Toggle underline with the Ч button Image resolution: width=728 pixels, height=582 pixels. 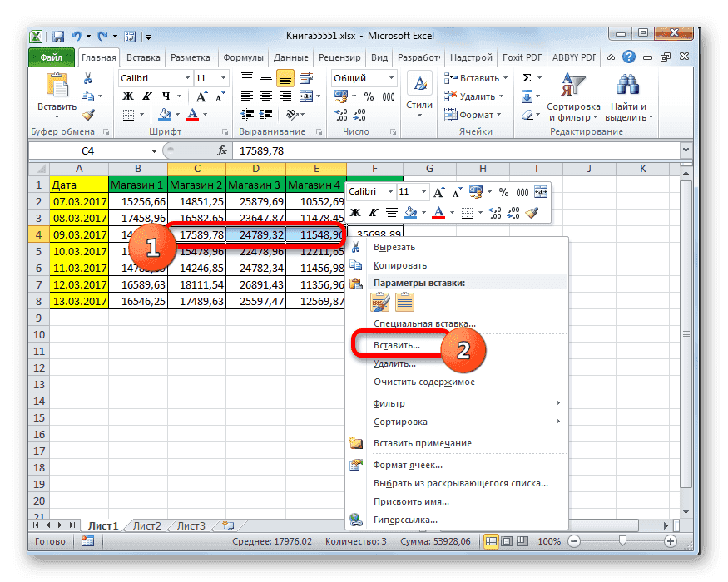click(x=165, y=97)
